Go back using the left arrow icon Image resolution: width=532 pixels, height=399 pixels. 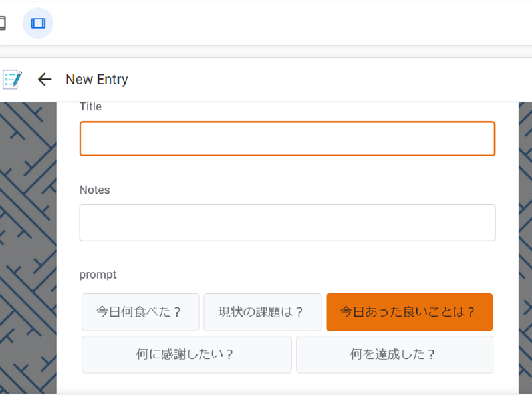pyautogui.click(x=45, y=80)
